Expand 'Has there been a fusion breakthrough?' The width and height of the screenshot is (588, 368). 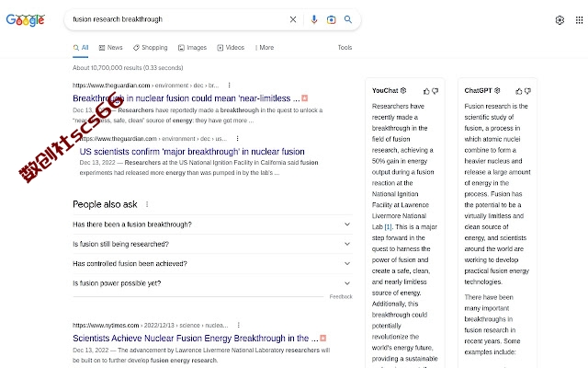click(212, 224)
